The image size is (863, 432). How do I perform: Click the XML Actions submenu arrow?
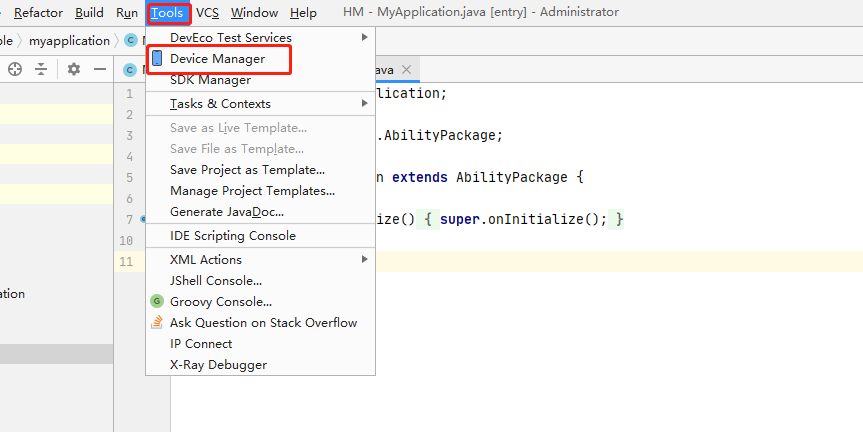pyautogui.click(x=364, y=259)
